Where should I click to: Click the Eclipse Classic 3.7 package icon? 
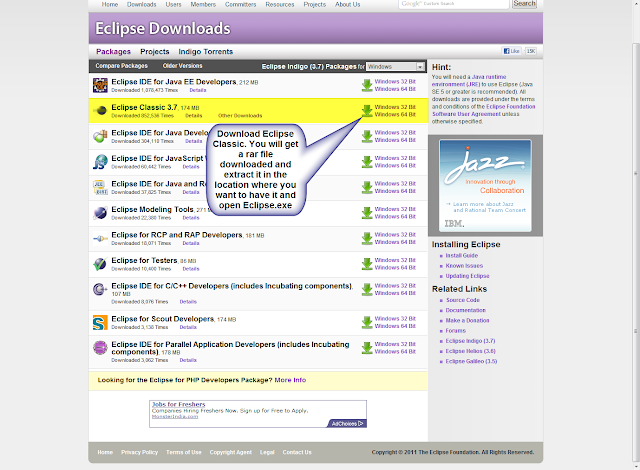tap(100, 110)
